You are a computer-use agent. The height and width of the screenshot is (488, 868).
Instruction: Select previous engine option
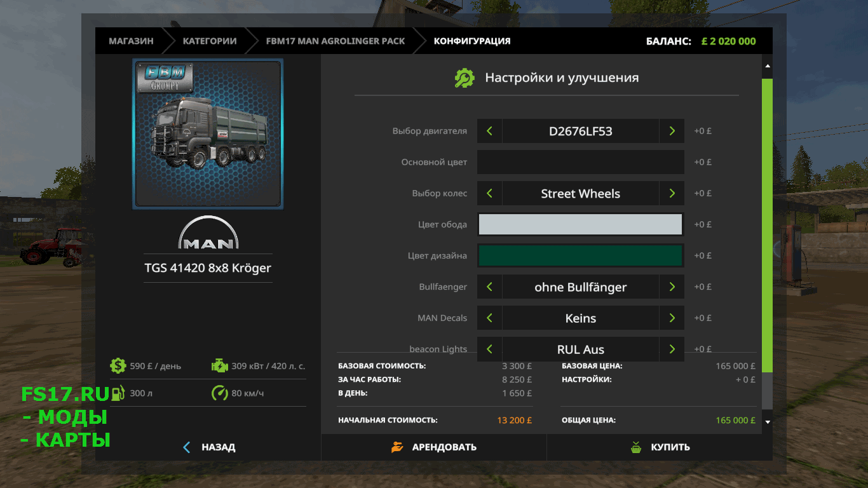click(489, 131)
